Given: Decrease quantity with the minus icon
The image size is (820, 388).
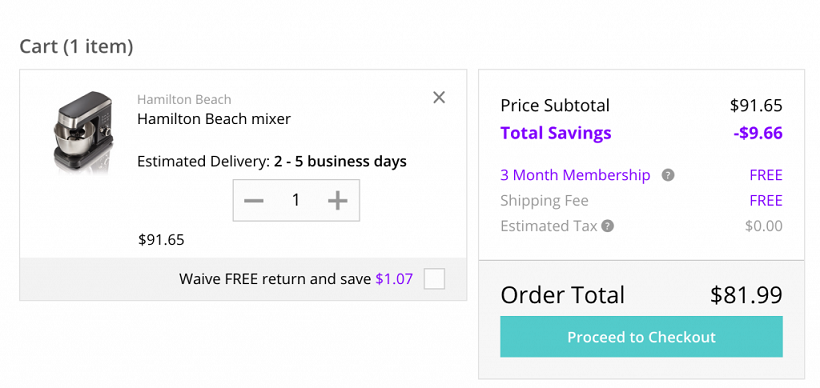Looking at the screenshot, I should 254,200.
